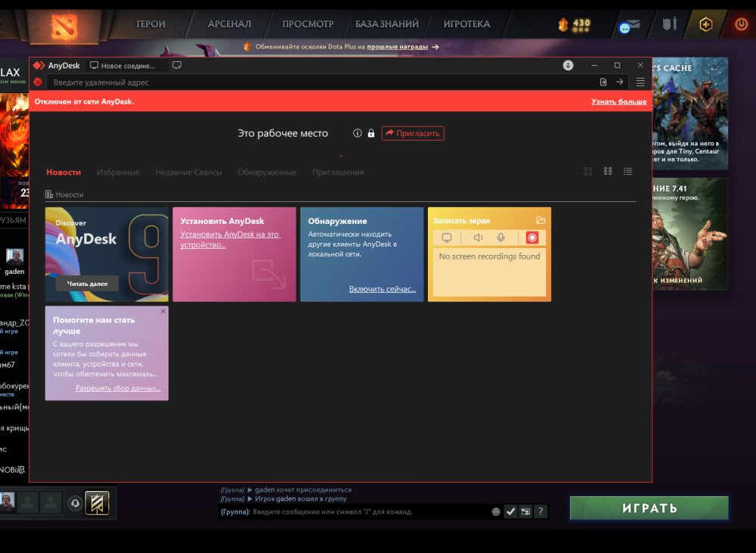
Task: Switch to 'Новое соедине...' AnyDesk tab
Action: tap(126, 66)
